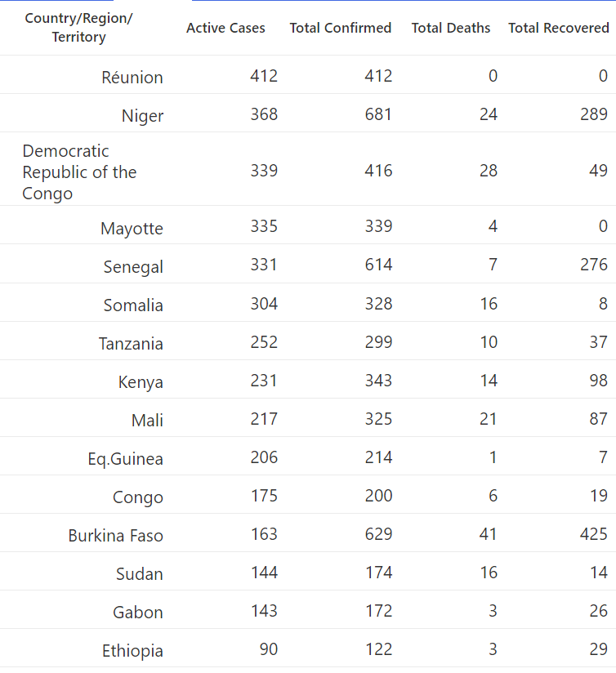Click the Total Deaths column header

point(451,28)
